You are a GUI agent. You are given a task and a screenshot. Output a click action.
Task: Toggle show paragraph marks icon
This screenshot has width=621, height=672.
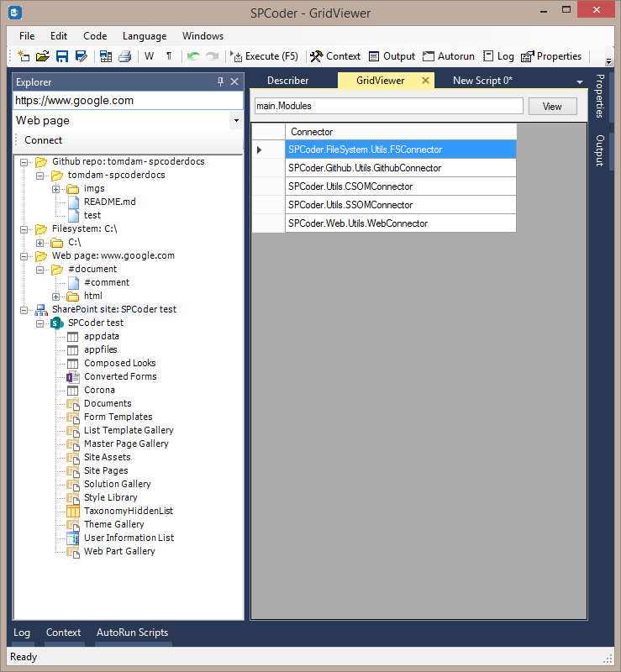[169, 56]
